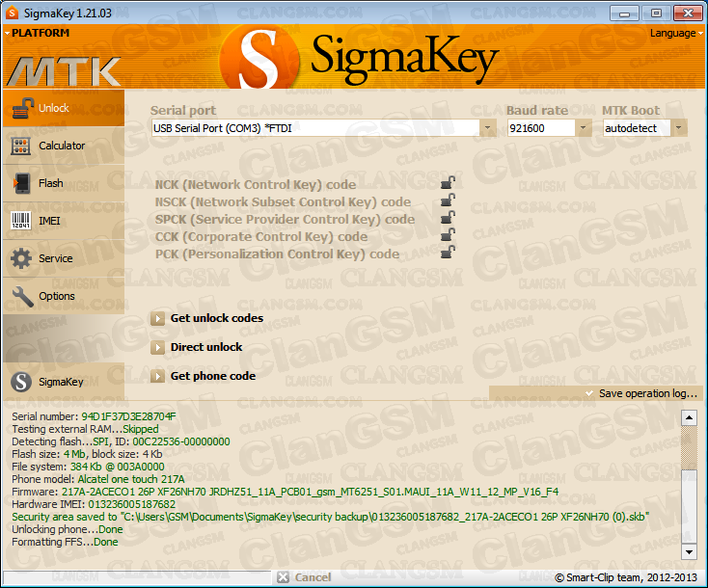Open the Language dropdown menu
This screenshot has height=588, width=708.
[x=676, y=33]
